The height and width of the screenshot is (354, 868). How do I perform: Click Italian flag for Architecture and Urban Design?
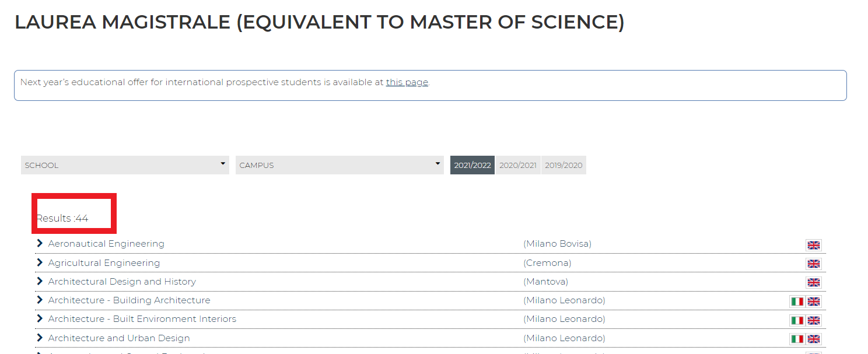point(797,339)
